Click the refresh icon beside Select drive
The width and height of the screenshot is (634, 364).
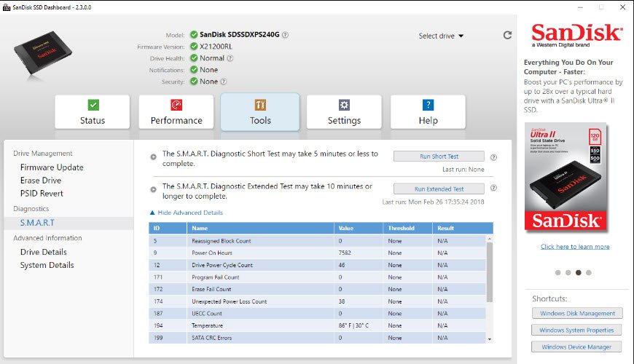click(507, 35)
